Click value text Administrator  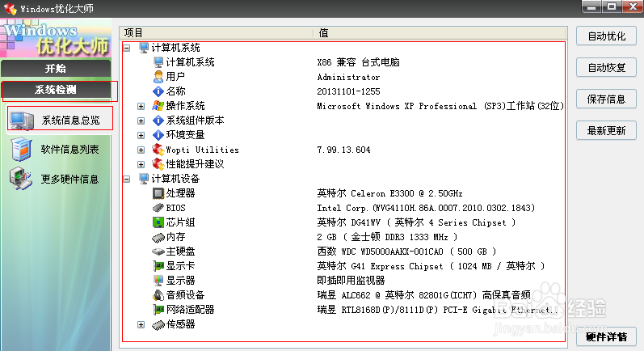(348, 77)
